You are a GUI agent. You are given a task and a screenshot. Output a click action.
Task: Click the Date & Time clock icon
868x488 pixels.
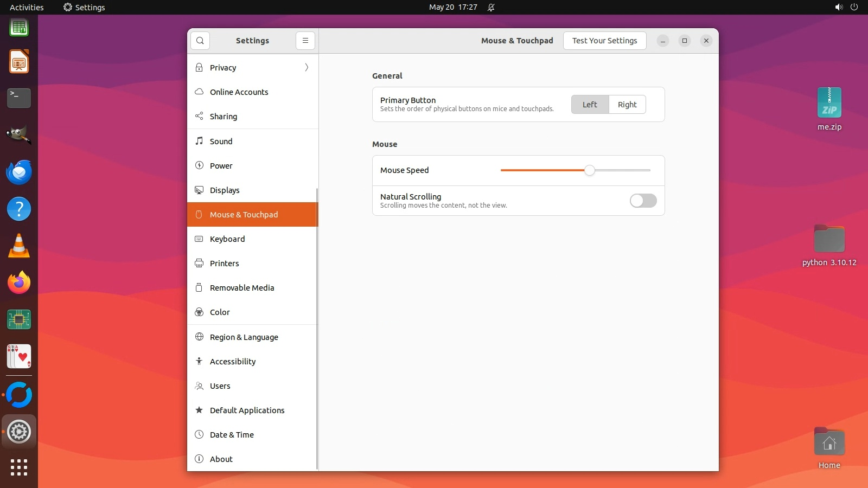click(x=199, y=435)
